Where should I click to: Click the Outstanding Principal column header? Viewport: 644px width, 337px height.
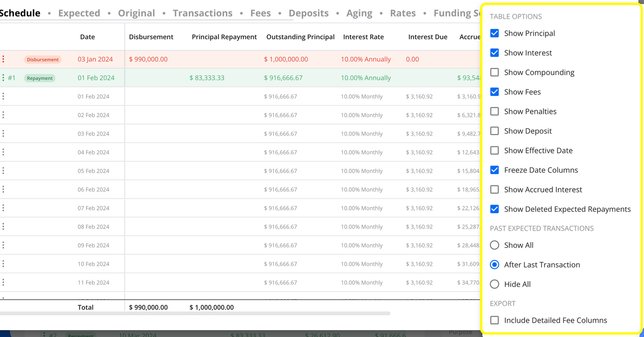tap(300, 37)
